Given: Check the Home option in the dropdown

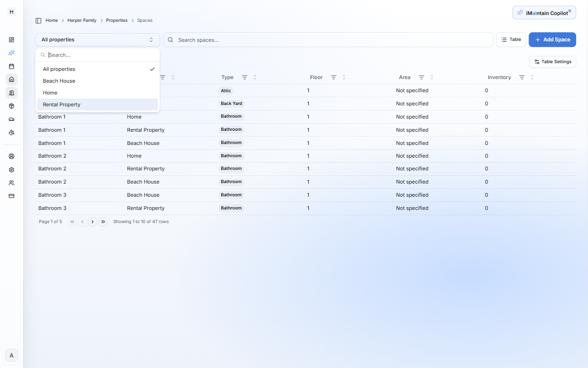Looking at the screenshot, I should (50, 92).
